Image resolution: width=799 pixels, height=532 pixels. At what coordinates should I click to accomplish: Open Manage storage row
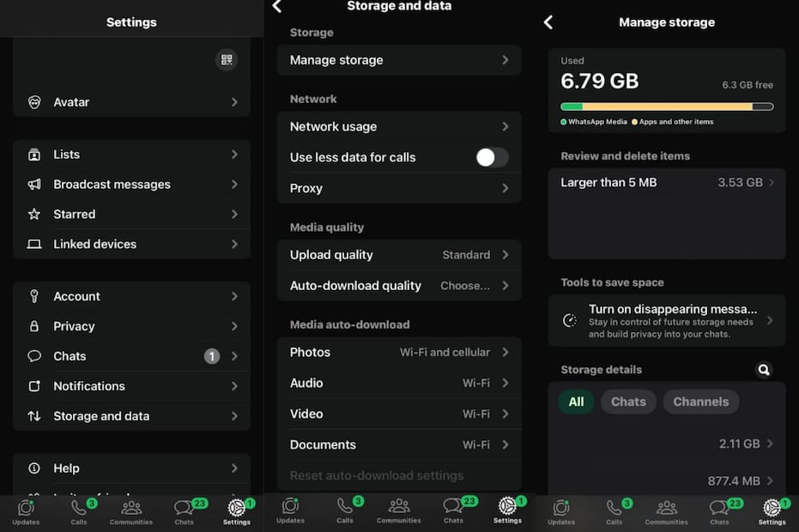(x=399, y=60)
